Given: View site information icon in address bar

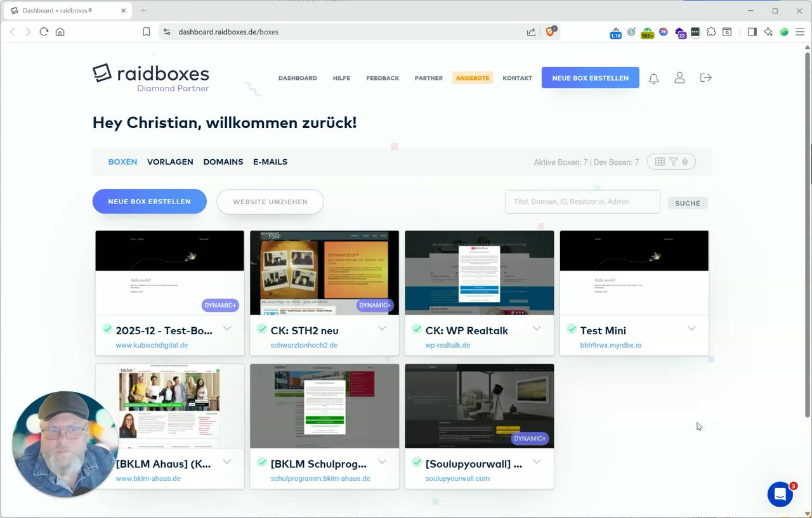Looking at the screenshot, I should [167, 32].
